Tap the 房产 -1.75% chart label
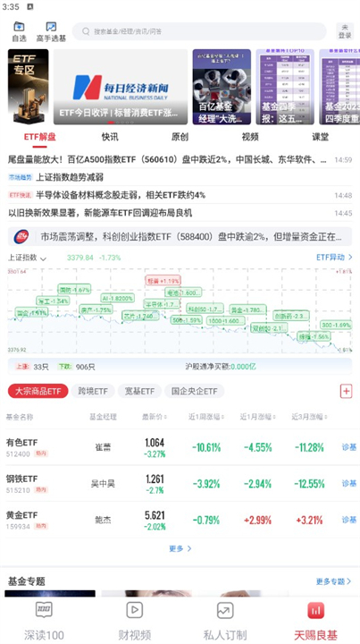360x644 pixels. tap(96, 309)
